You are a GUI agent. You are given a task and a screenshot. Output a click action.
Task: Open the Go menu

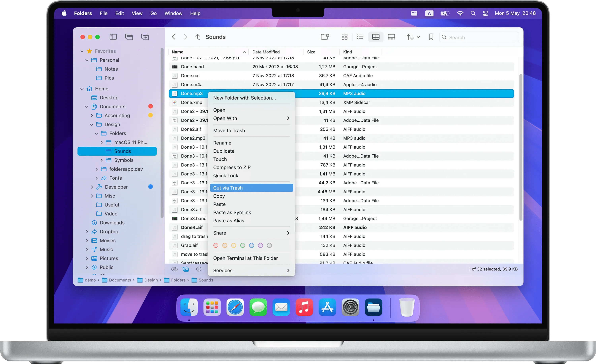tap(153, 13)
